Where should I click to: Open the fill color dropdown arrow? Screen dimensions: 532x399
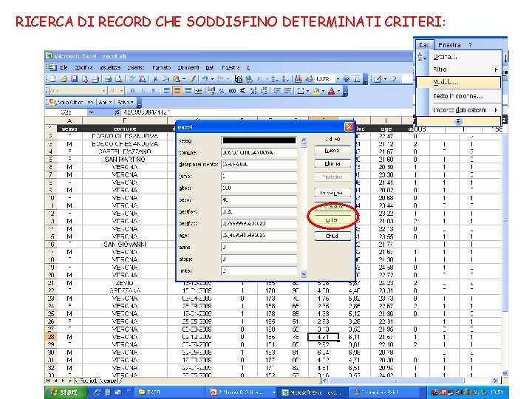(323, 91)
